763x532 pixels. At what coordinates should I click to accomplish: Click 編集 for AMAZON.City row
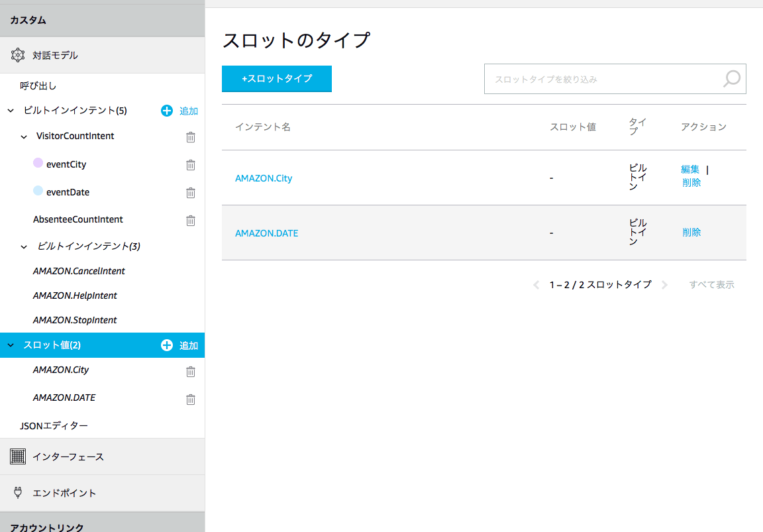coord(690,170)
